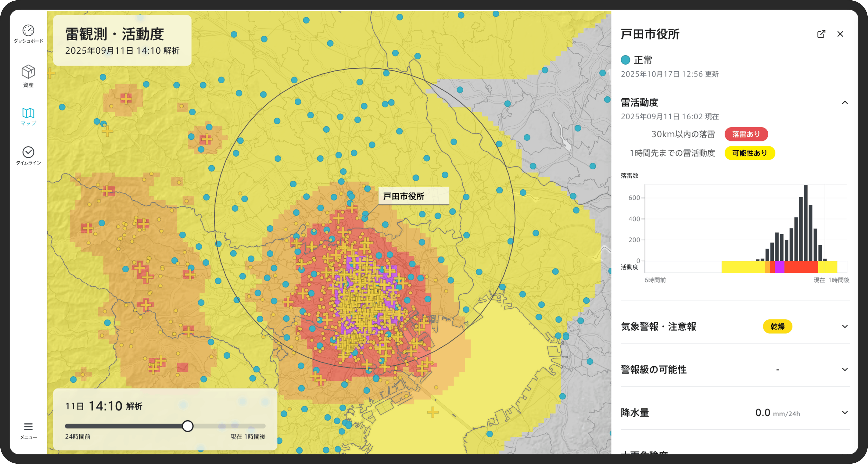Open the Dashboard (ダッシュボード) icon

point(28,31)
